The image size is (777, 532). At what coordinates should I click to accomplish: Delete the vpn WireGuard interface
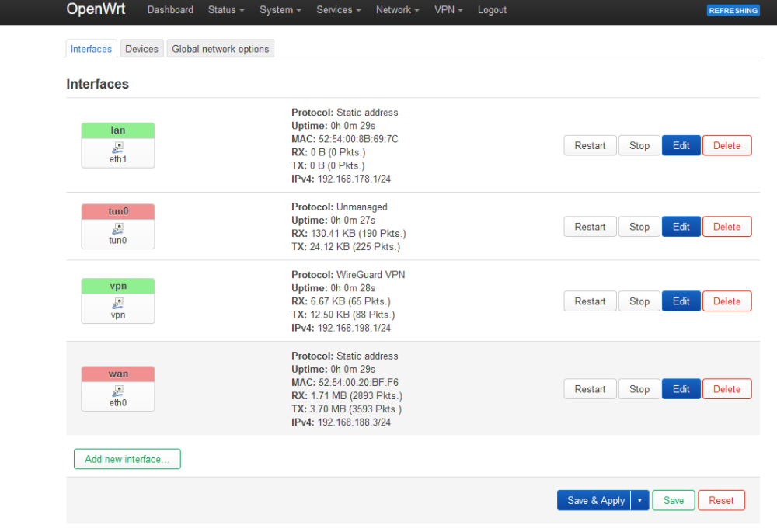coord(727,301)
